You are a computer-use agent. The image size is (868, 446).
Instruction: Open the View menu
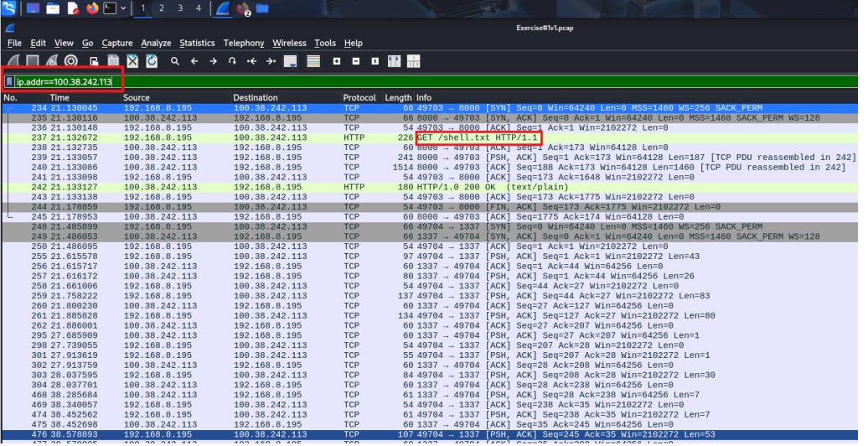[x=64, y=43]
